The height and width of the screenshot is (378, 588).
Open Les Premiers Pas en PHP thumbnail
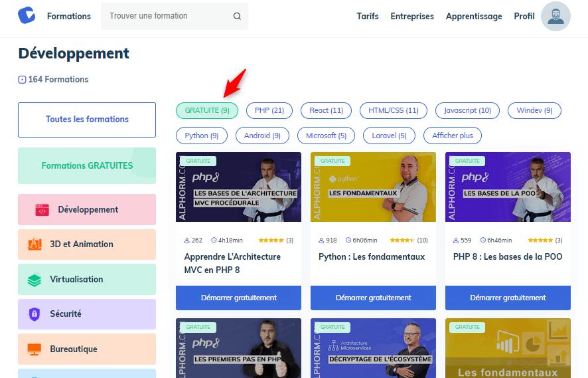pos(238,348)
